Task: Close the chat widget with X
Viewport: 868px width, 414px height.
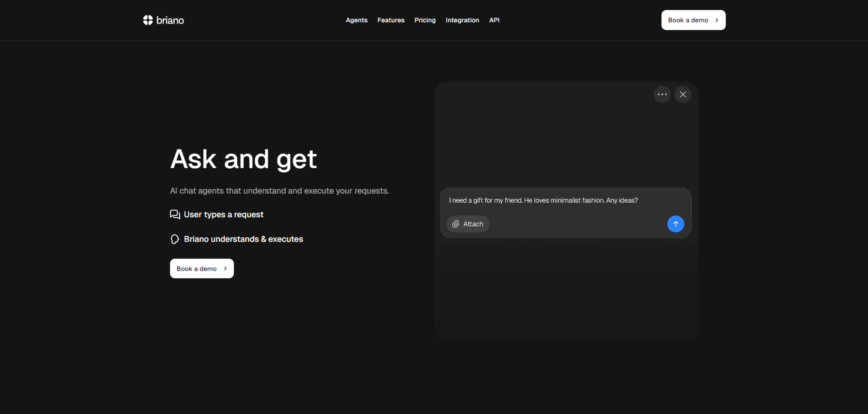Action: coord(683,95)
